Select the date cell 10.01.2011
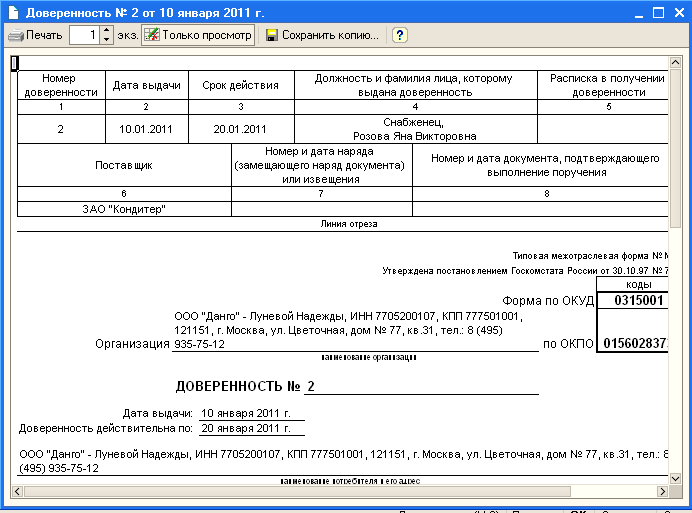Image resolution: width=692 pixels, height=513 pixels. click(x=147, y=129)
